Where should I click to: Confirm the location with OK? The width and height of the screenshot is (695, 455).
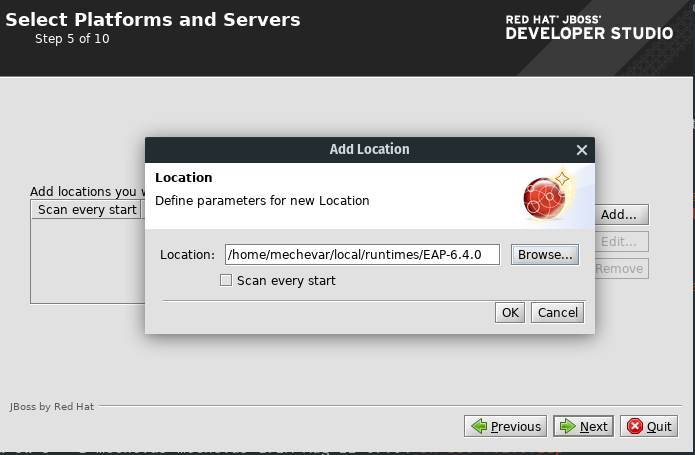[x=510, y=313]
